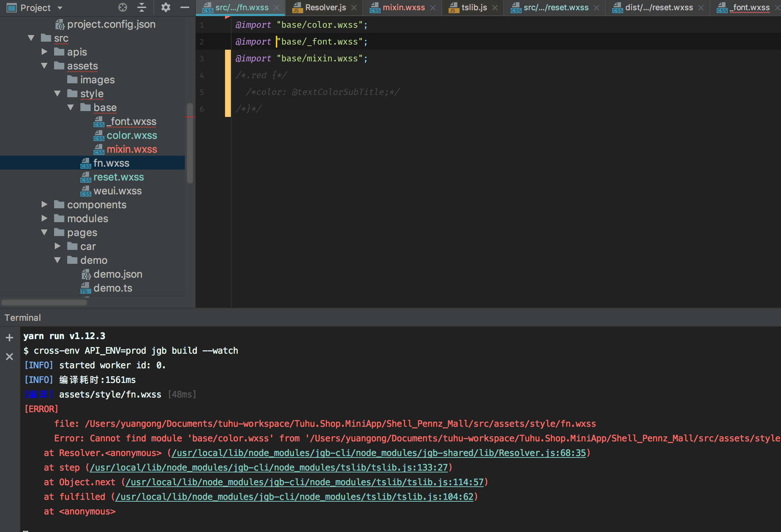Expand the apis folder

coord(45,52)
